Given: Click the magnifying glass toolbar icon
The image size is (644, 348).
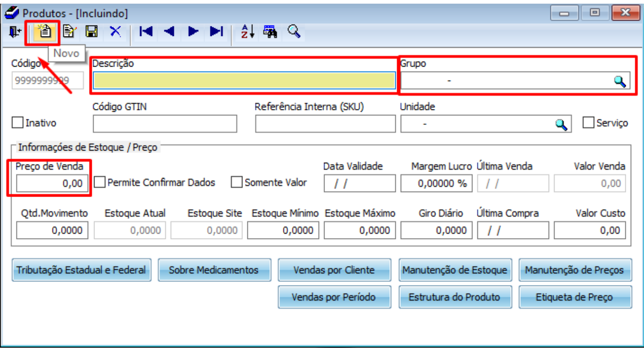Looking at the screenshot, I should 294,31.
